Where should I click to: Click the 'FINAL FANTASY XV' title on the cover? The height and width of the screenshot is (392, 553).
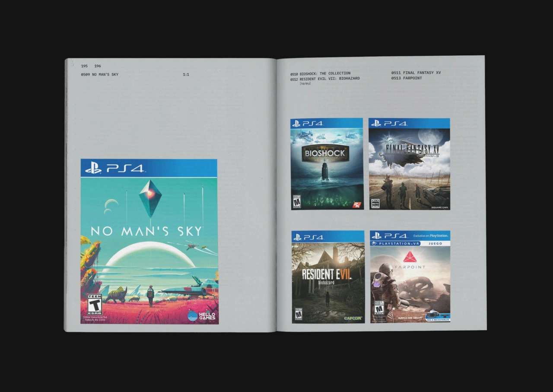tap(412, 150)
